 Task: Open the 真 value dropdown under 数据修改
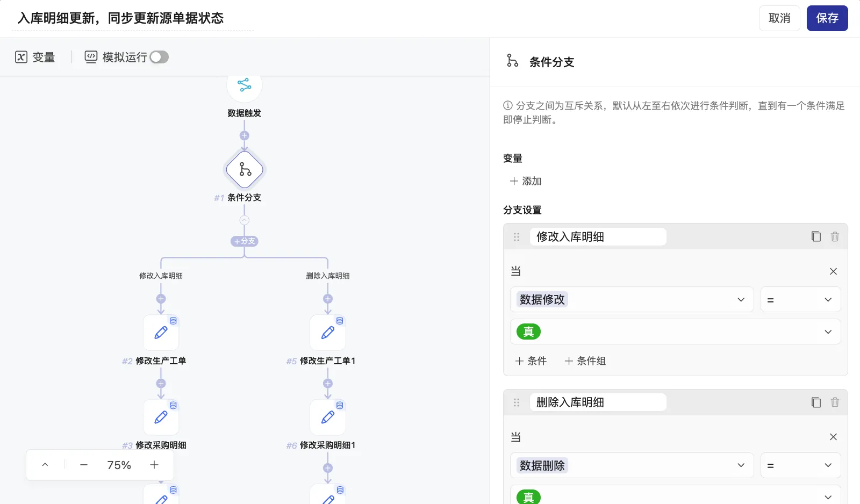point(676,332)
